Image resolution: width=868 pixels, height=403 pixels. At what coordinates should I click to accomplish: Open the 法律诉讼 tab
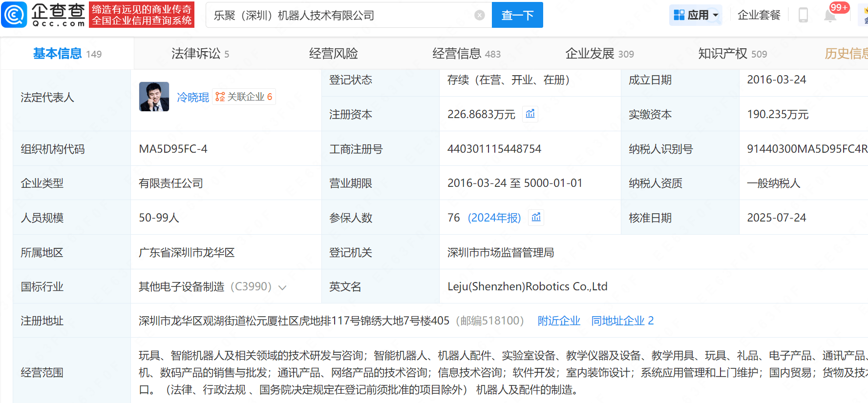coord(200,54)
